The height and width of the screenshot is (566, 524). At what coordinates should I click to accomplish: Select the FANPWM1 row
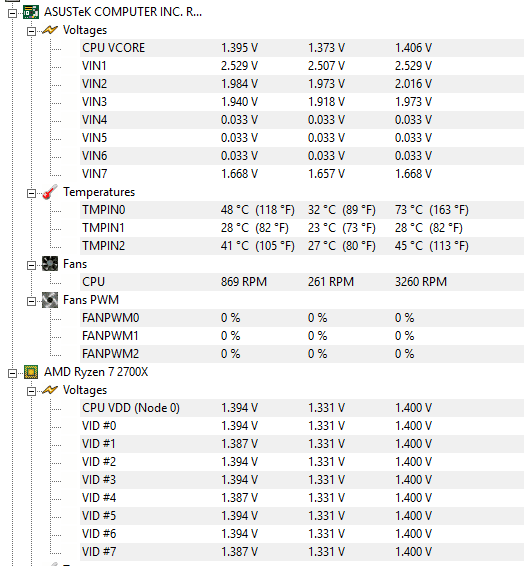tap(302, 336)
